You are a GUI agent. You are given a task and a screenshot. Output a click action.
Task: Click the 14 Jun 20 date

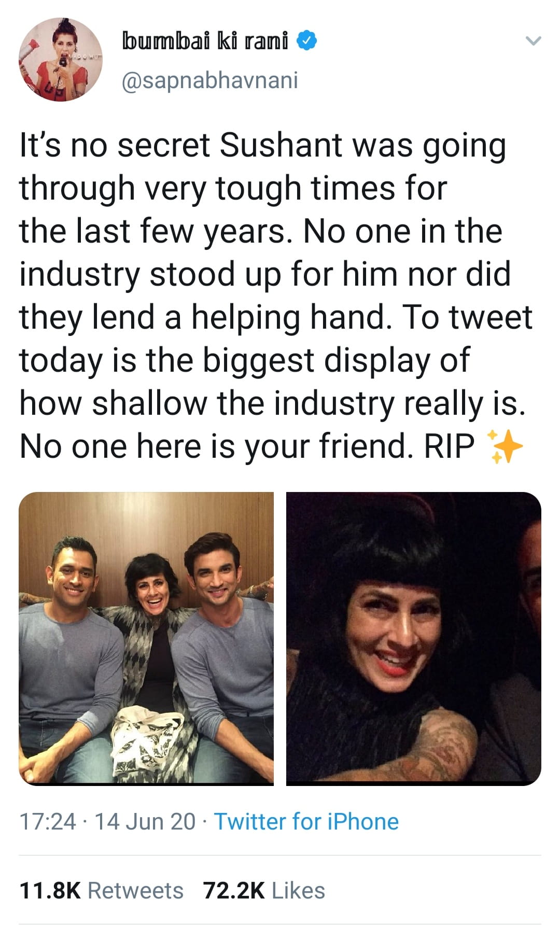[145, 822]
